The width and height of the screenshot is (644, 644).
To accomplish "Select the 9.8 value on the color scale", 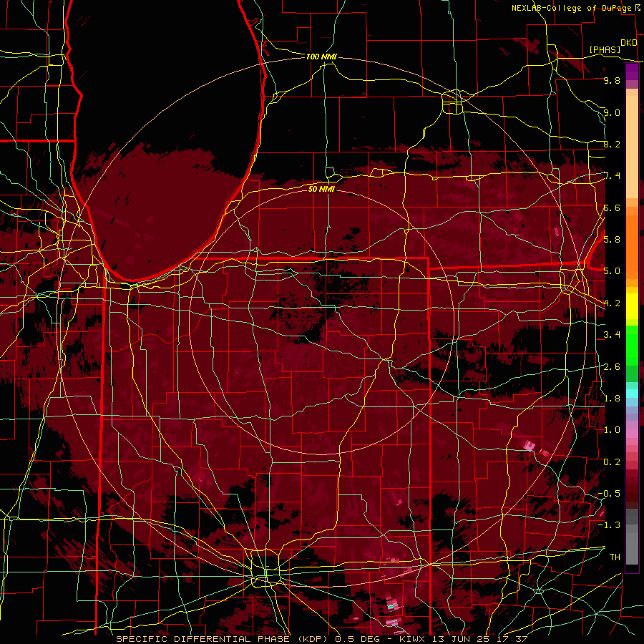I will (x=612, y=80).
